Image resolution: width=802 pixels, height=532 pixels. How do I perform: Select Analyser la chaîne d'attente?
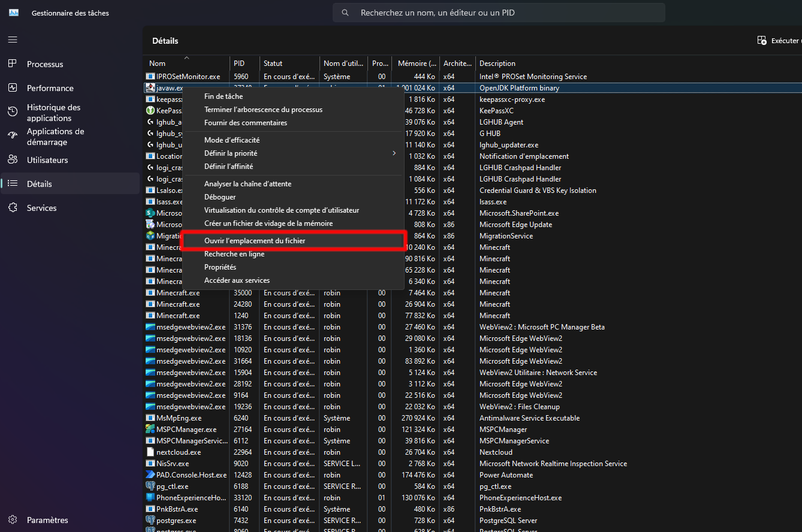click(293, 184)
